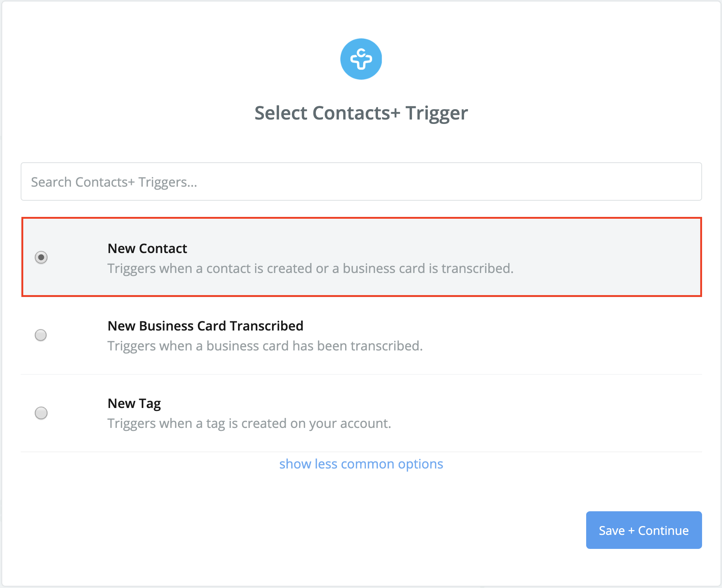722x588 pixels.
Task: Collapse list via show less common options
Action: tap(361, 464)
